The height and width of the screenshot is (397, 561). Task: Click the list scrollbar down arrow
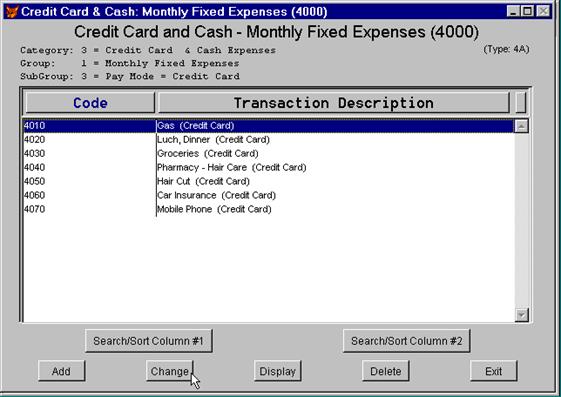click(x=521, y=315)
